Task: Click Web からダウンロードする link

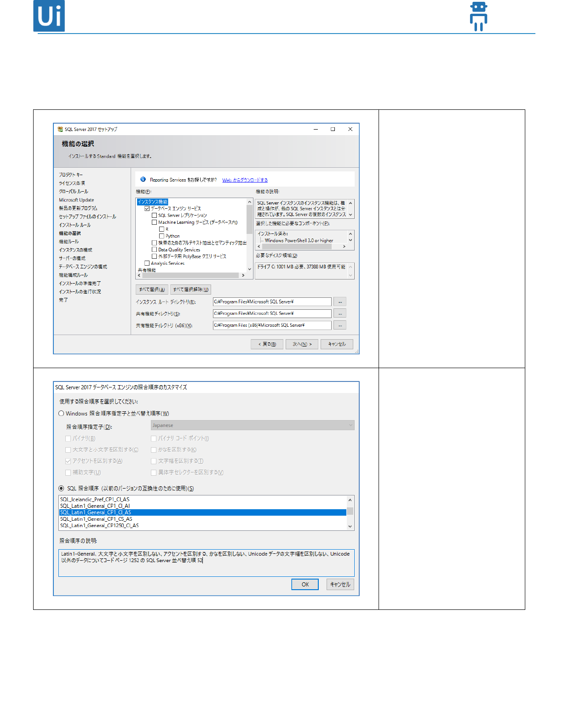Action: pos(245,180)
